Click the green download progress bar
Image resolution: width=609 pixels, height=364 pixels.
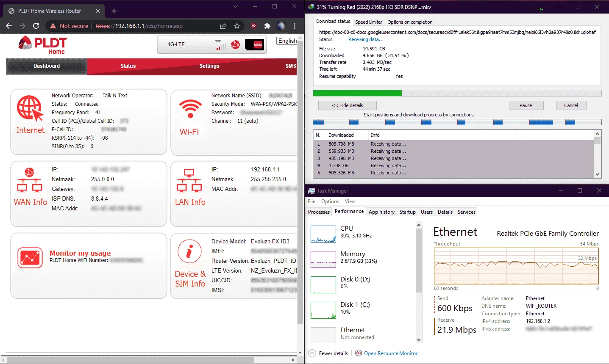(x=457, y=93)
